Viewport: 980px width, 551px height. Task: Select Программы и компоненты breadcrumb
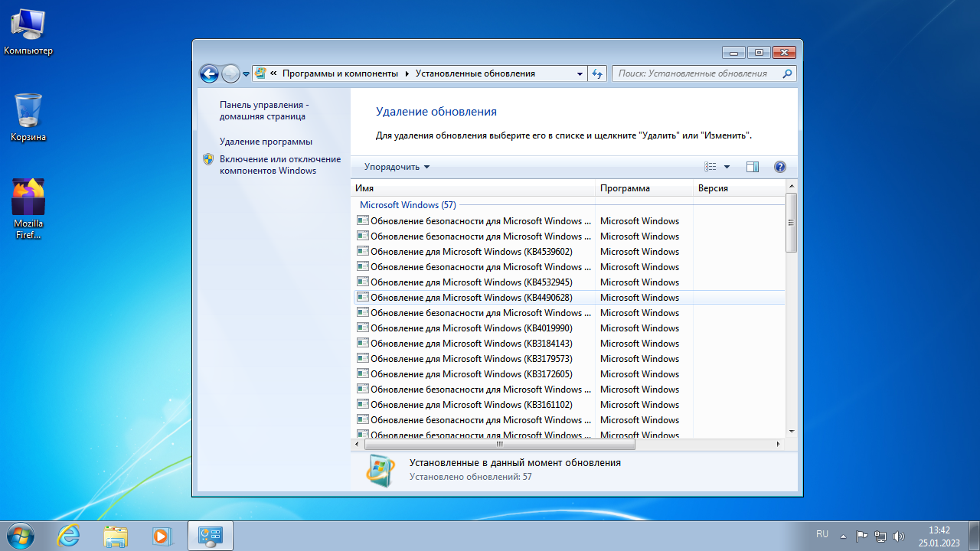coord(340,73)
